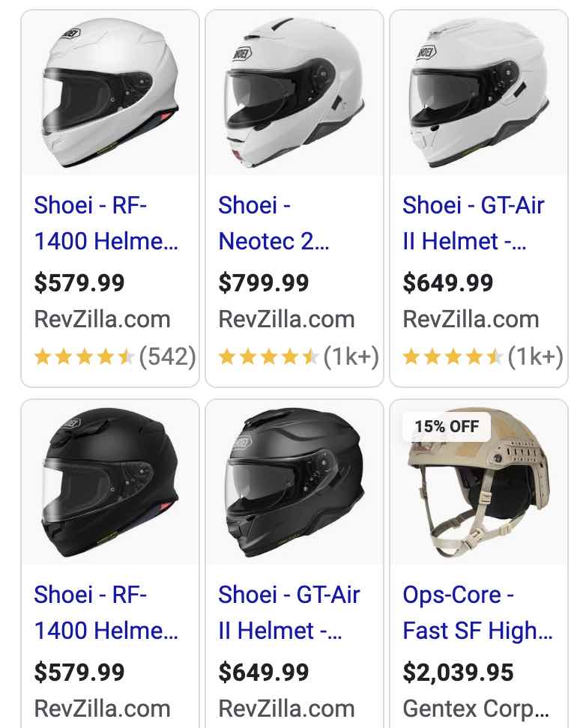Click the $649.99 price of the black GT-Air II
Screen dimensions: 580x728
264,673
